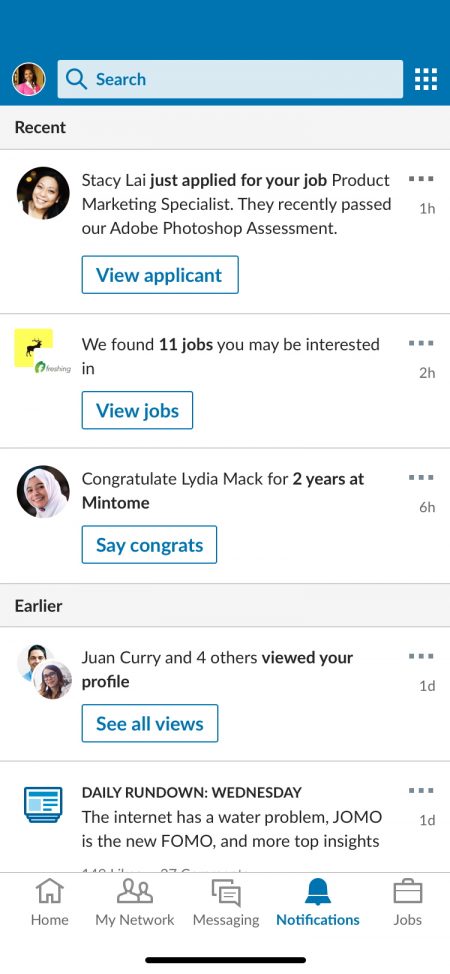Screen dimensions: 450x974
Task: Open options for Daily Rundown notification
Action: click(x=421, y=791)
